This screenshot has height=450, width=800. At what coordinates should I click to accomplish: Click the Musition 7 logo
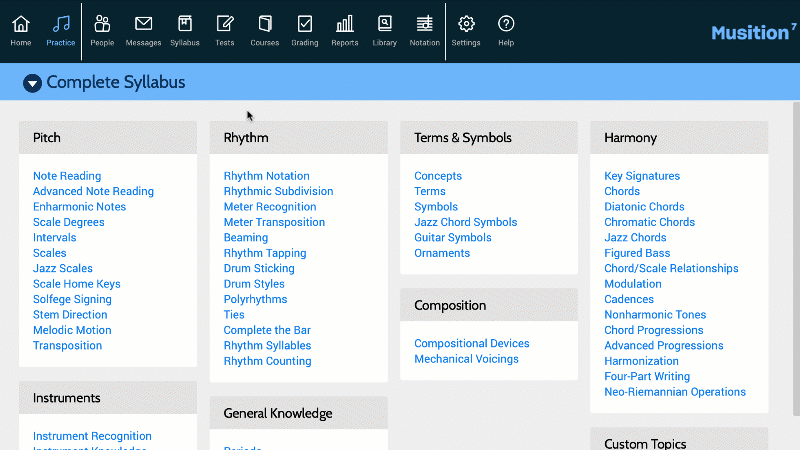point(753,32)
